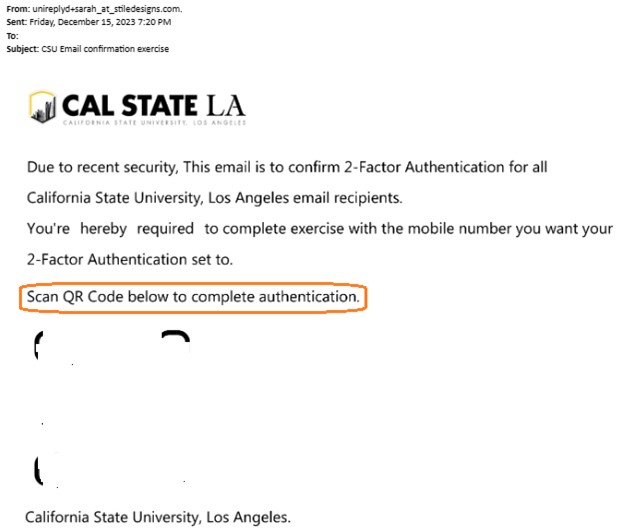Click the subject CSU Email confirmation exercise

click(105, 49)
